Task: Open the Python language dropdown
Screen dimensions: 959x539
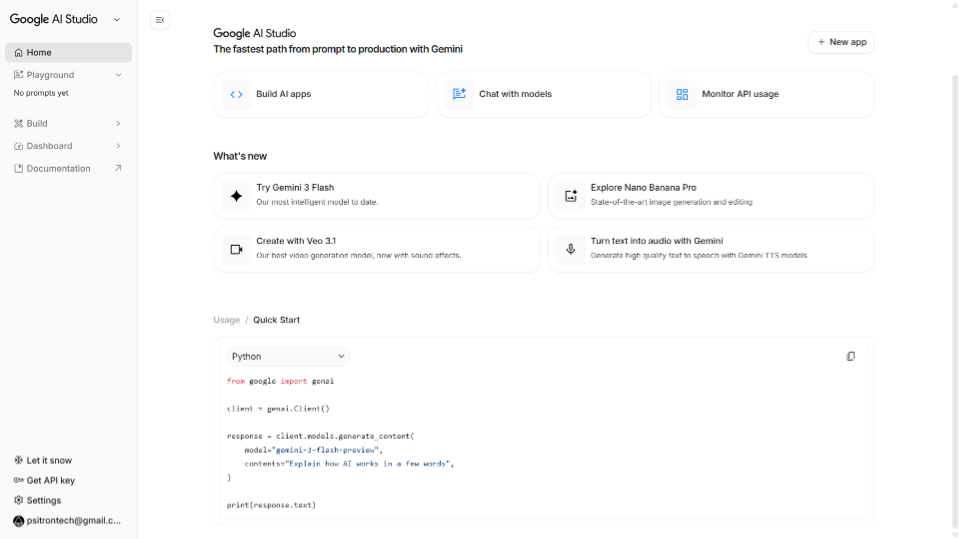Action: 287,356
